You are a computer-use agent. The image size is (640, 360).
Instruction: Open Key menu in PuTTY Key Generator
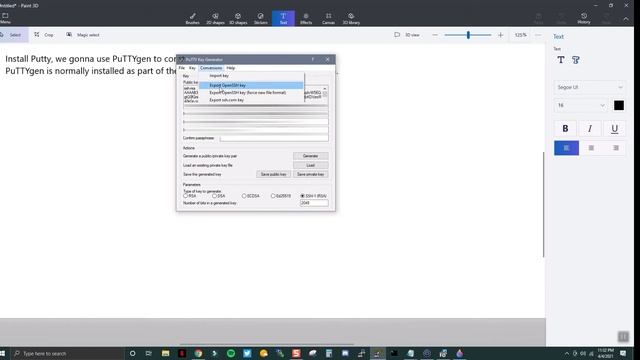pos(192,68)
